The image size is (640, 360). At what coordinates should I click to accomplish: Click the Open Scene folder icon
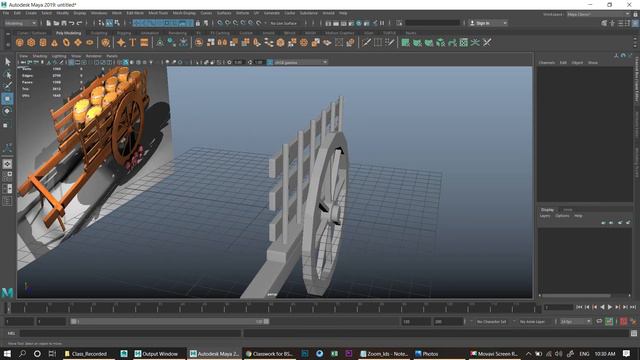[56, 23]
